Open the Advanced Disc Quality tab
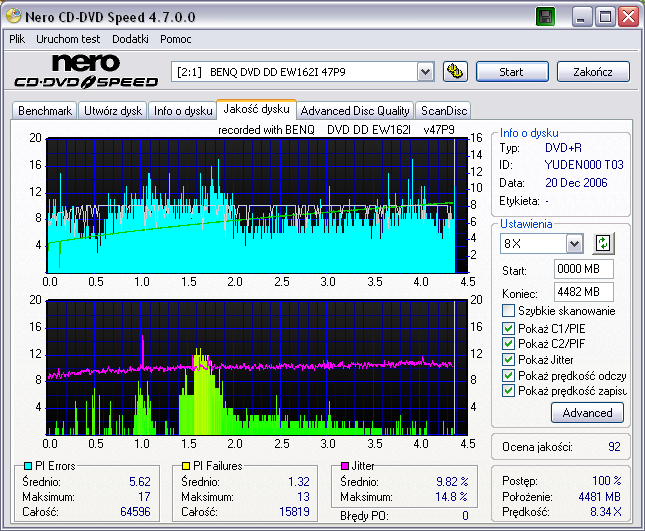The width and height of the screenshot is (645, 531). pos(355,111)
